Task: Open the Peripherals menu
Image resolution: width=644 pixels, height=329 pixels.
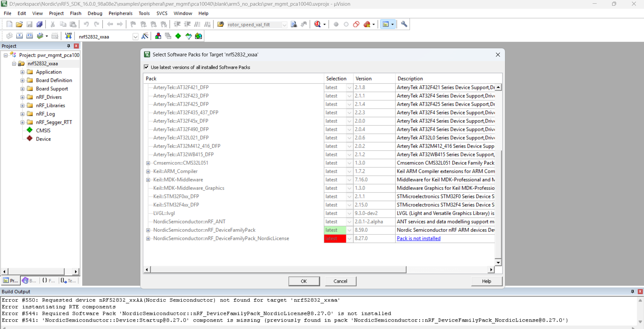Action: pyautogui.click(x=121, y=13)
